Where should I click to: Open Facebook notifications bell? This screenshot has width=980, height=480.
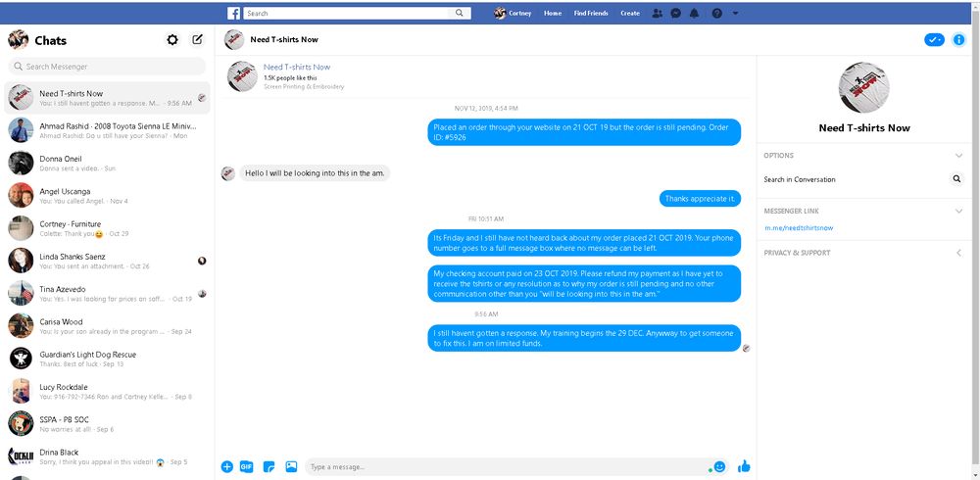point(694,14)
